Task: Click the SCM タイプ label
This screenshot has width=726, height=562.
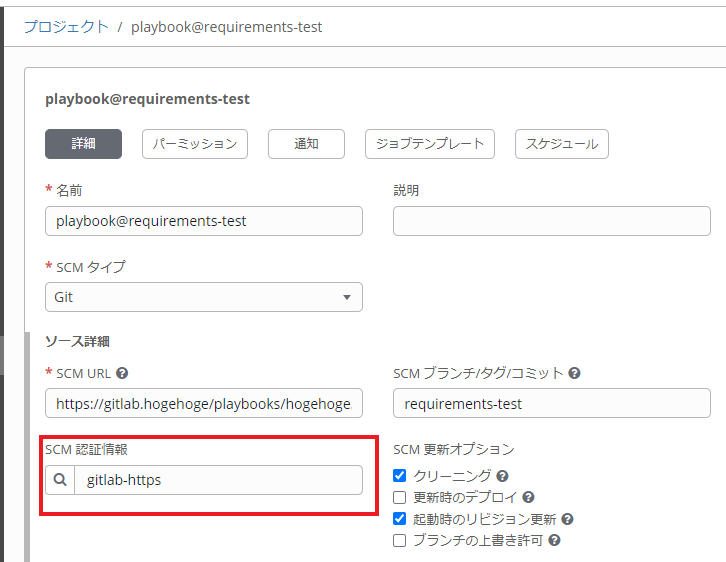Action: 91,267
